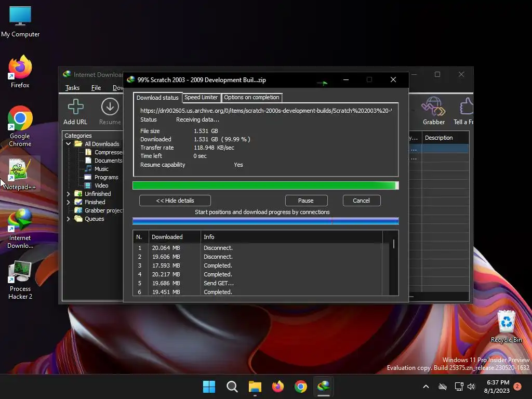Click the green download progress bar
This screenshot has height=399, width=532.
click(x=265, y=185)
